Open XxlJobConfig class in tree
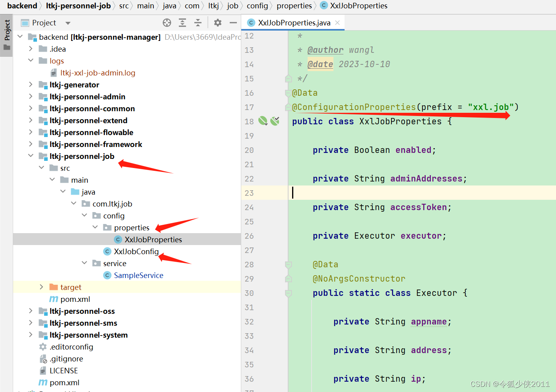This screenshot has width=556, height=392. point(136,251)
